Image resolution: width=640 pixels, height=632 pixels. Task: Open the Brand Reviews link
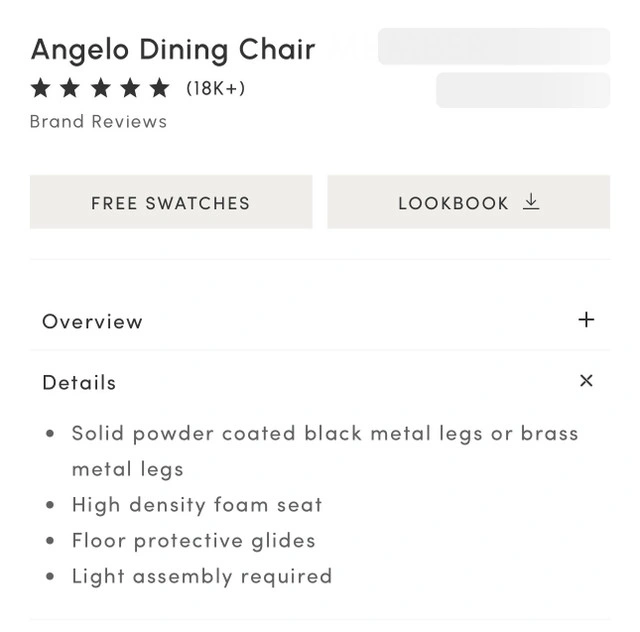[98, 122]
